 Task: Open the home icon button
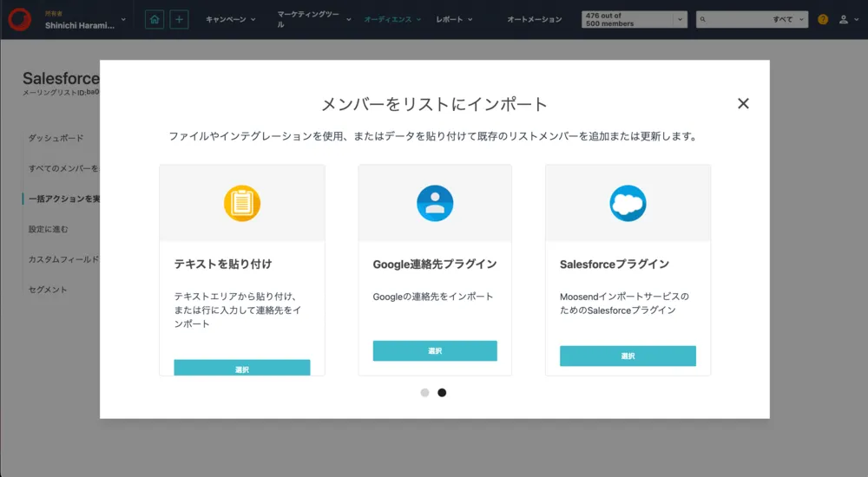point(155,19)
